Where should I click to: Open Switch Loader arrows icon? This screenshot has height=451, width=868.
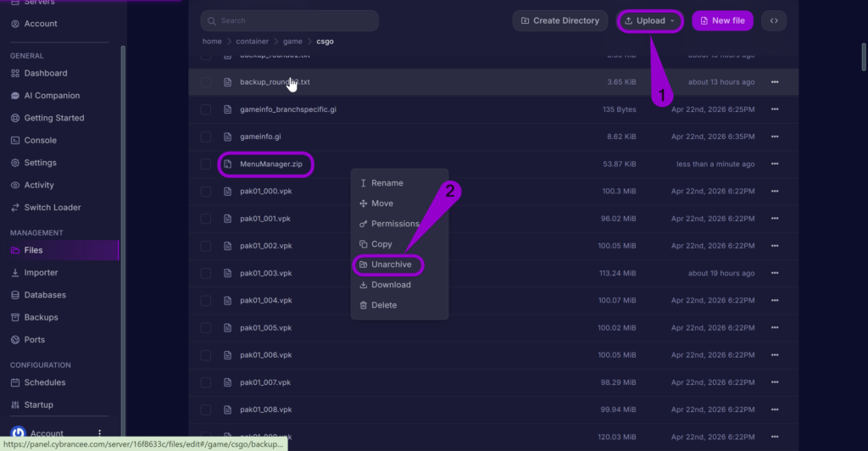tap(15, 208)
